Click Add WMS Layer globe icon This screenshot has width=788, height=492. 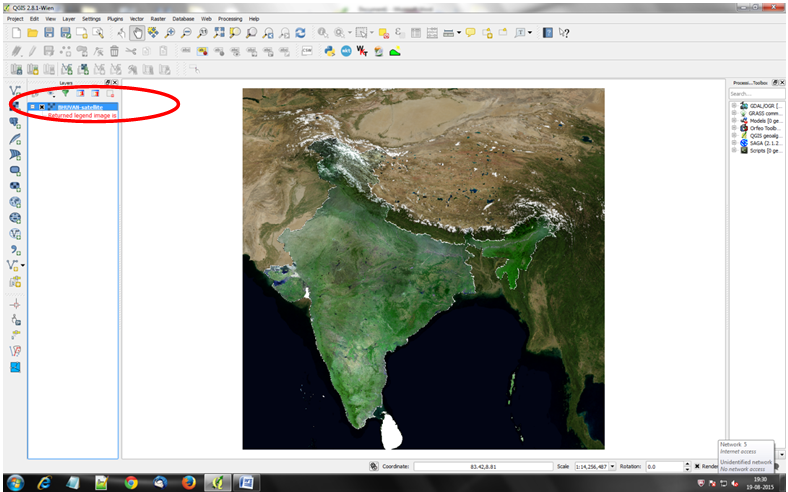[x=15, y=202]
